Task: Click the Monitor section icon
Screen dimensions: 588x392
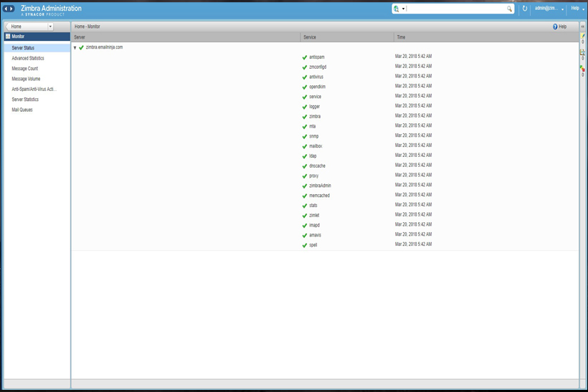Action: point(8,37)
